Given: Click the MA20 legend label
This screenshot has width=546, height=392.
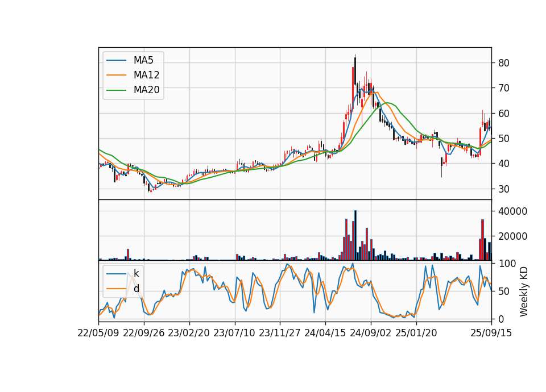Looking at the screenshot, I should pos(147,90).
